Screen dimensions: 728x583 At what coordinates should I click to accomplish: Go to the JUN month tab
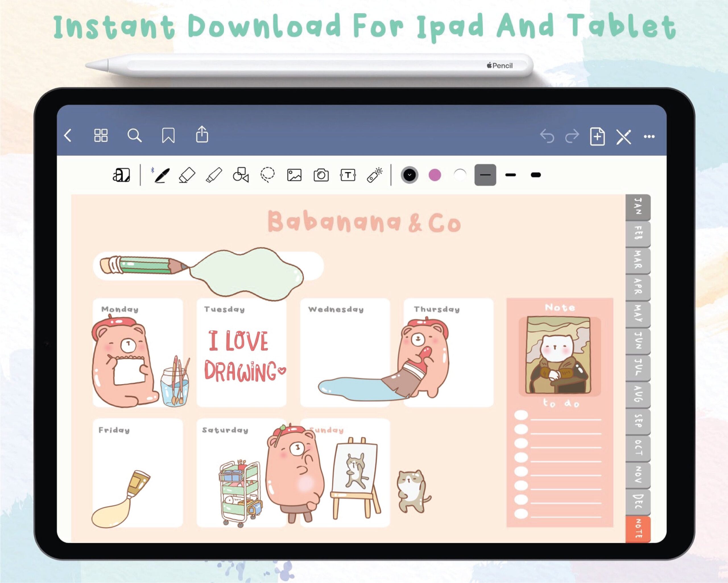[x=638, y=341]
